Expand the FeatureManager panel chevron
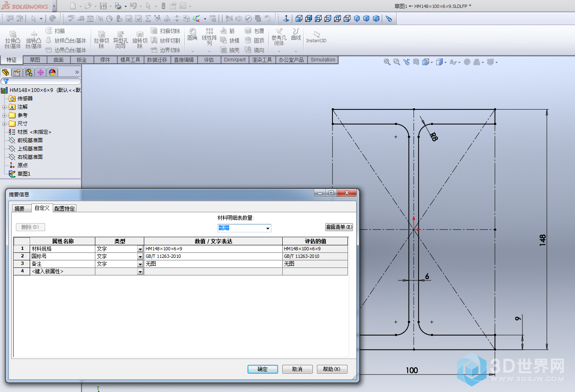Image resolution: width=575 pixels, height=392 pixels. coord(77,72)
